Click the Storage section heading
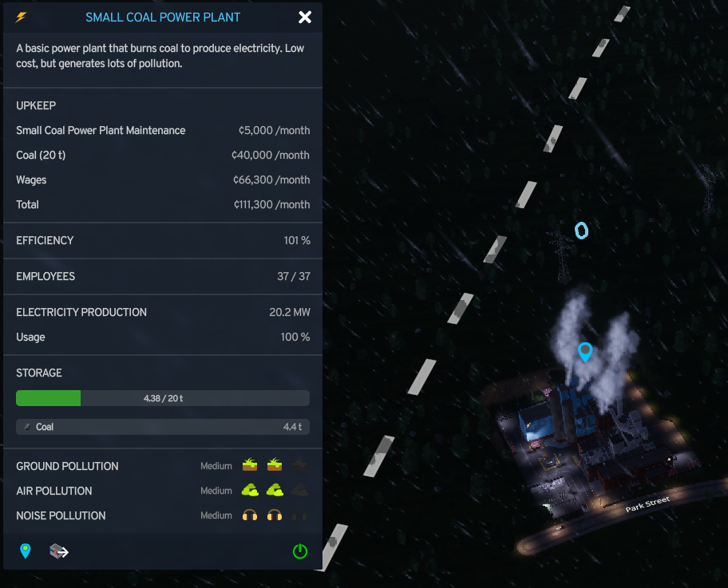Viewport: 728px width, 588px height. [x=39, y=373]
